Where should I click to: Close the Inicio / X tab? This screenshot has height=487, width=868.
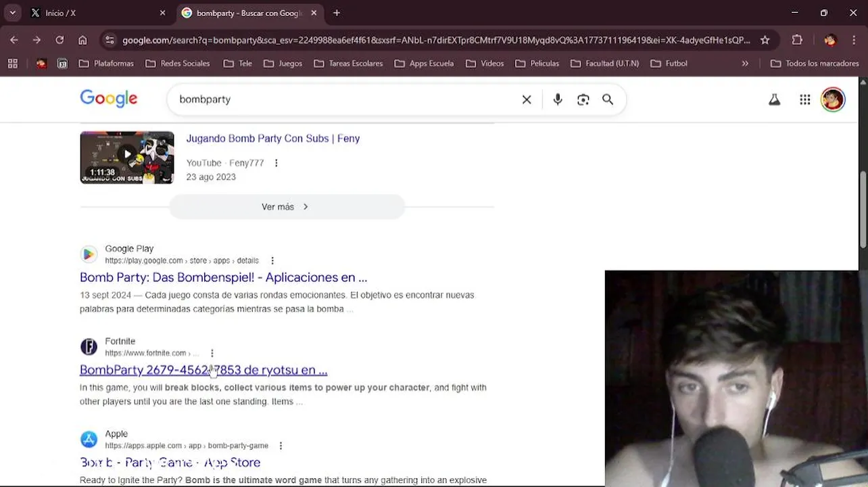tap(162, 13)
